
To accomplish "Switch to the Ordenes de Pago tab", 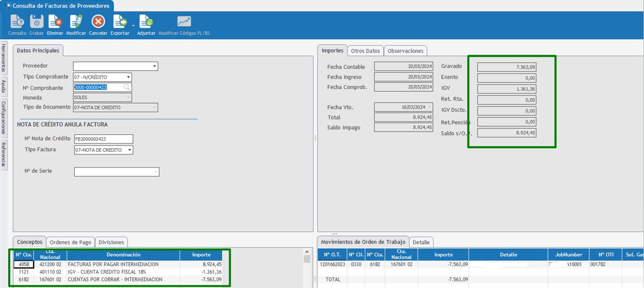I will click(x=70, y=242).
